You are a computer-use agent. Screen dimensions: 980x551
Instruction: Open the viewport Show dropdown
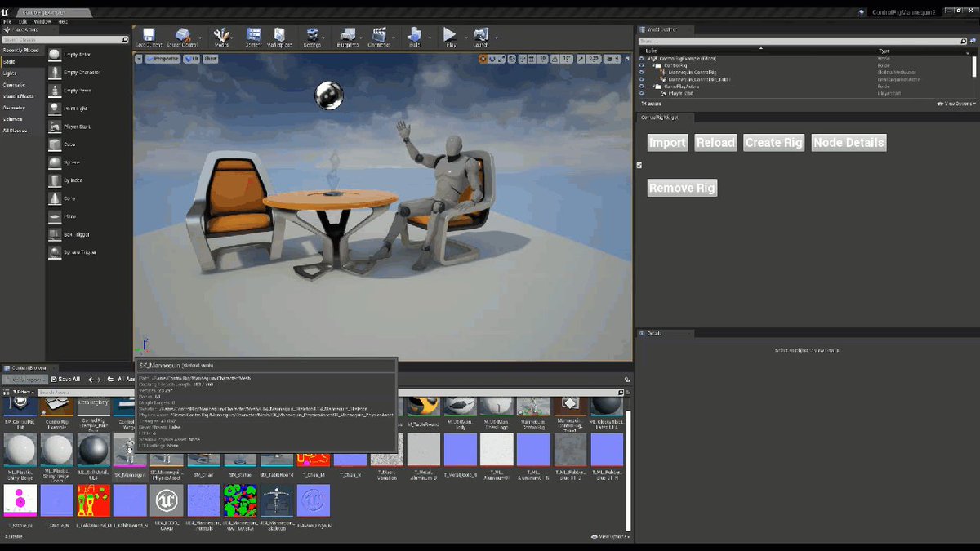pos(211,59)
